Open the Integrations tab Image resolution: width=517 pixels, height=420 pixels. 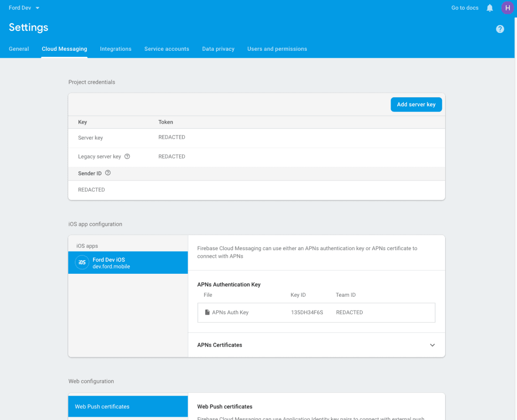[116, 49]
